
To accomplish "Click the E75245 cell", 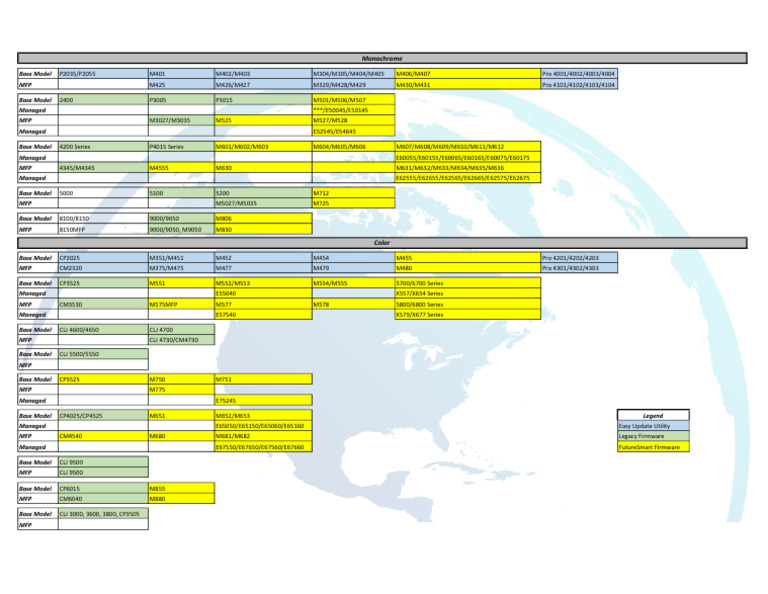I will point(264,401).
